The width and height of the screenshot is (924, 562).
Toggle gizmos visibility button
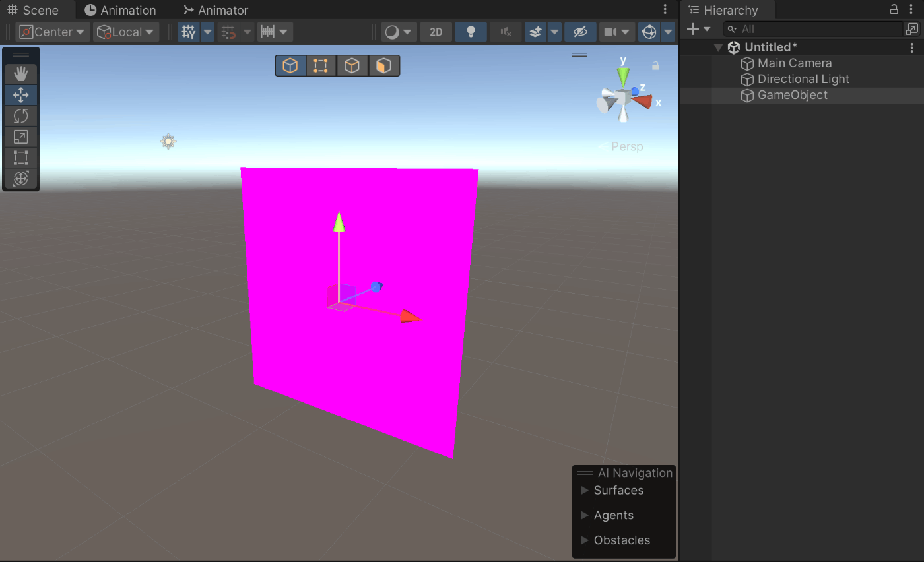[x=649, y=32]
